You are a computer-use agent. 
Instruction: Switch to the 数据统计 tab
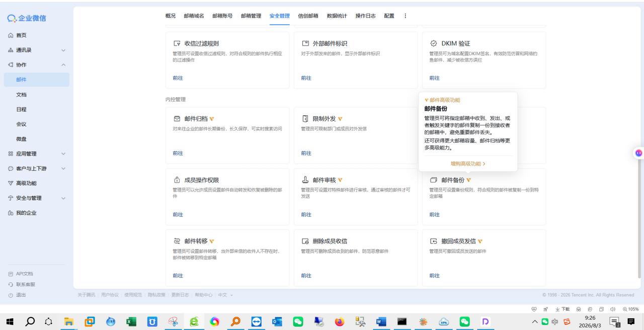click(337, 16)
